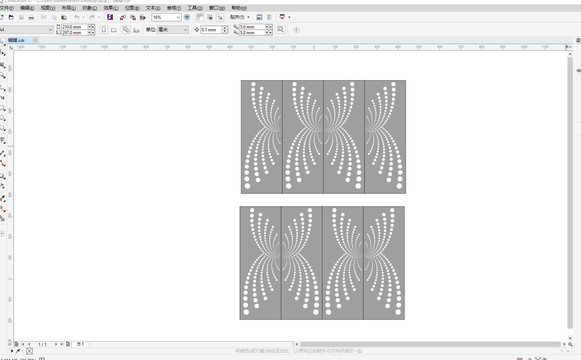The image size is (581, 360).
Task: Click the Publish to PDF icon
Action: pyautogui.click(x=143, y=17)
